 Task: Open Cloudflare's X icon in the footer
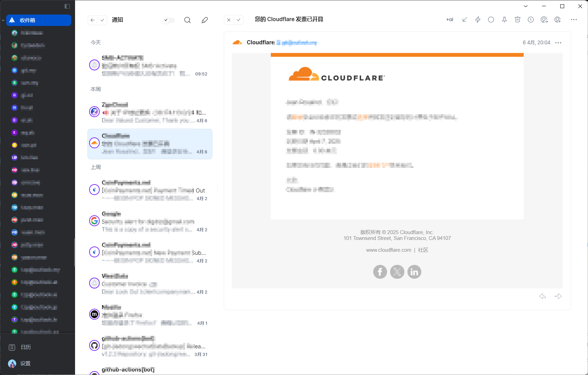pos(397,272)
